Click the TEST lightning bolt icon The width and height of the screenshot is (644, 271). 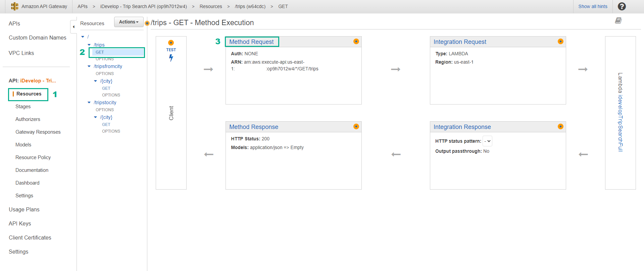click(x=171, y=58)
